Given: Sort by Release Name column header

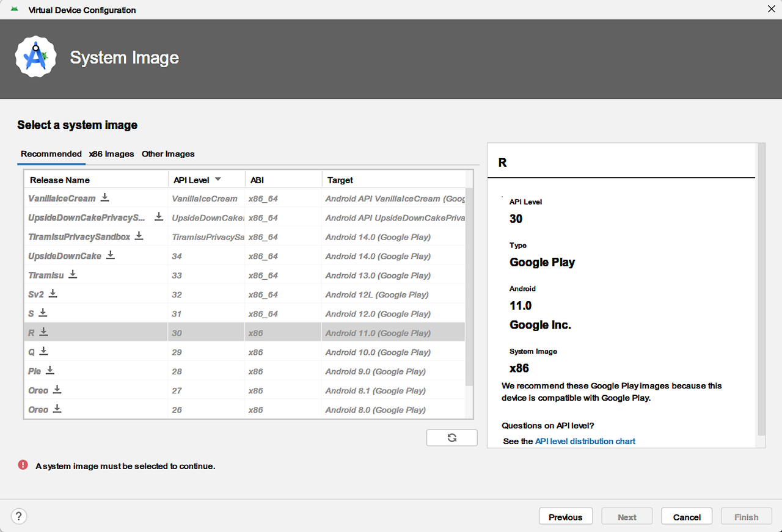Looking at the screenshot, I should [x=96, y=180].
